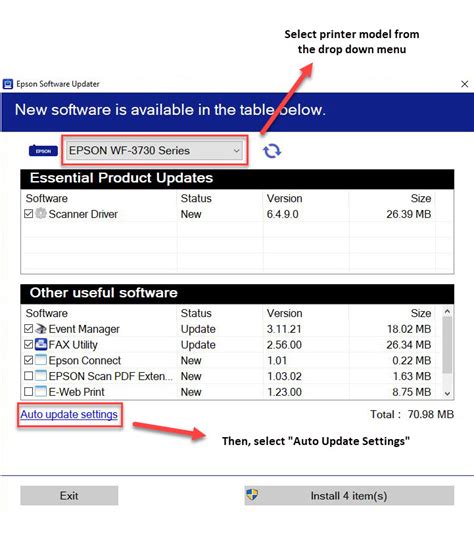The image size is (474, 552).
Task: Click Size column header in Other useful software
Action: click(x=421, y=313)
